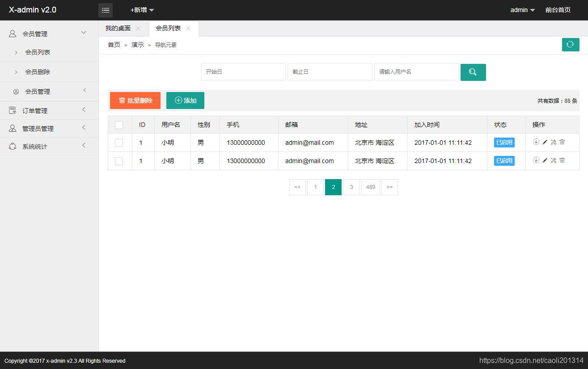
Task: Tick the checkbox of the first table row
Action: click(x=119, y=143)
